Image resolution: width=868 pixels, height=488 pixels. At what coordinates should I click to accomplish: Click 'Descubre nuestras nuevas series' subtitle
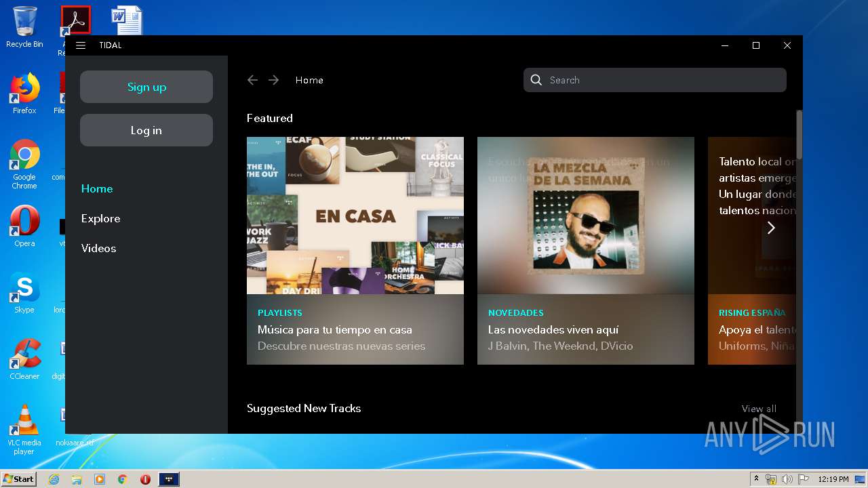pyautogui.click(x=341, y=346)
